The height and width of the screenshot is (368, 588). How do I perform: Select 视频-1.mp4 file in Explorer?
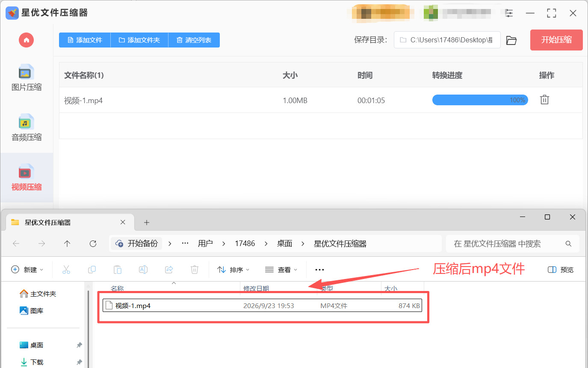pyautogui.click(x=263, y=306)
